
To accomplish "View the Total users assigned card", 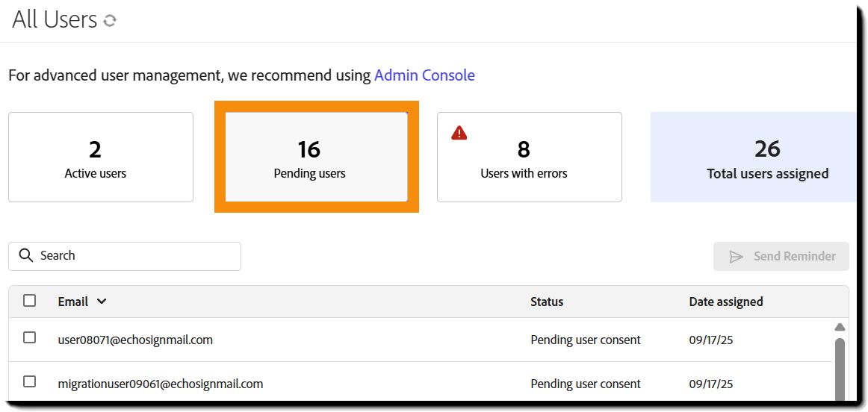I will (x=753, y=157).
